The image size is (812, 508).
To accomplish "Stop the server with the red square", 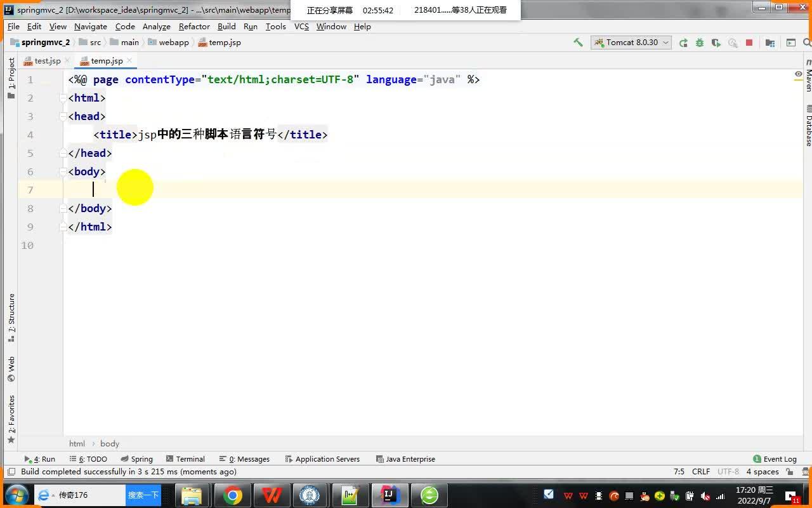I will tap(749, 43).
